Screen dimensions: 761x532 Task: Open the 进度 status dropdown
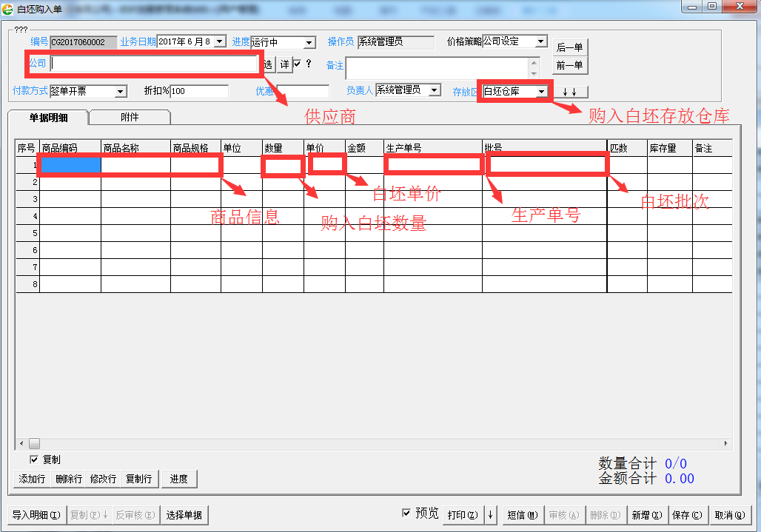(309, 43)
